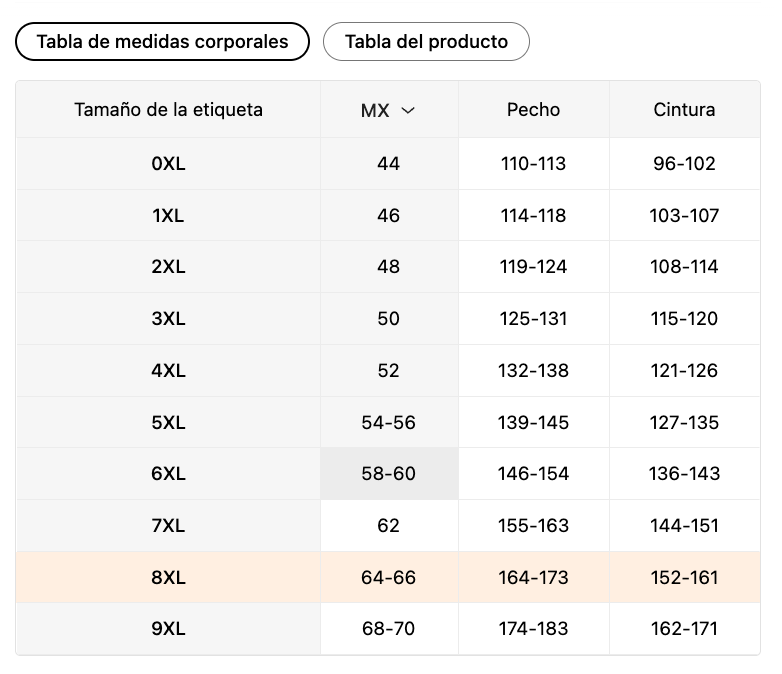Select the 9XL size label
Screen dimensions: 782x674
169,629
